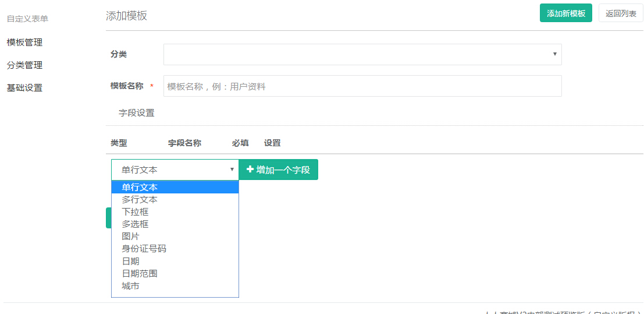Screen dimensions: 644x314
Task: Pick 日期范围 from the type list
Action: [140, 273]
